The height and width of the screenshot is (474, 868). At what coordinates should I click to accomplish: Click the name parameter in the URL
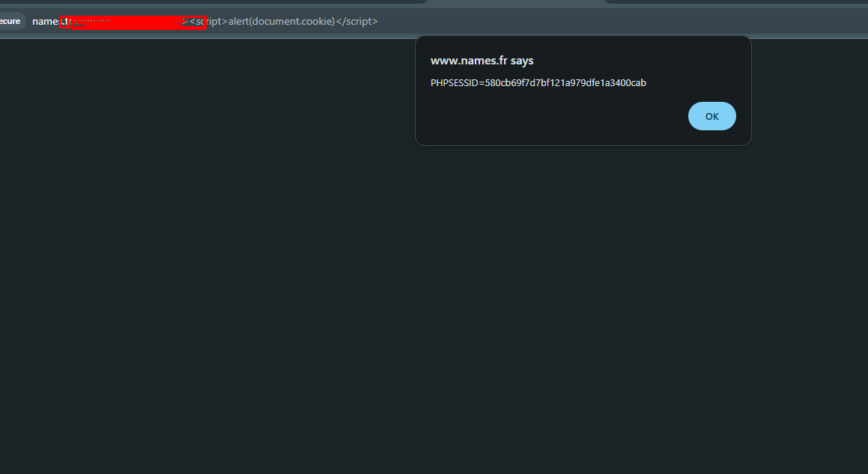[43, 21]
